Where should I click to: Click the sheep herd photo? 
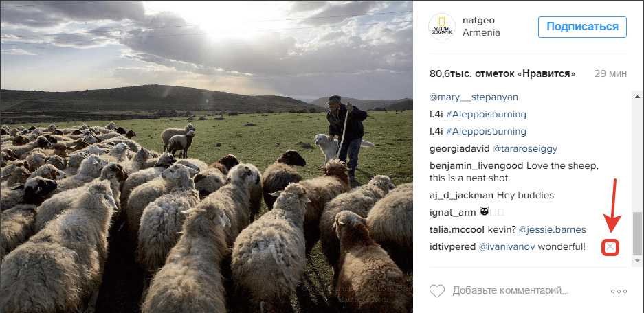point(206,156)
